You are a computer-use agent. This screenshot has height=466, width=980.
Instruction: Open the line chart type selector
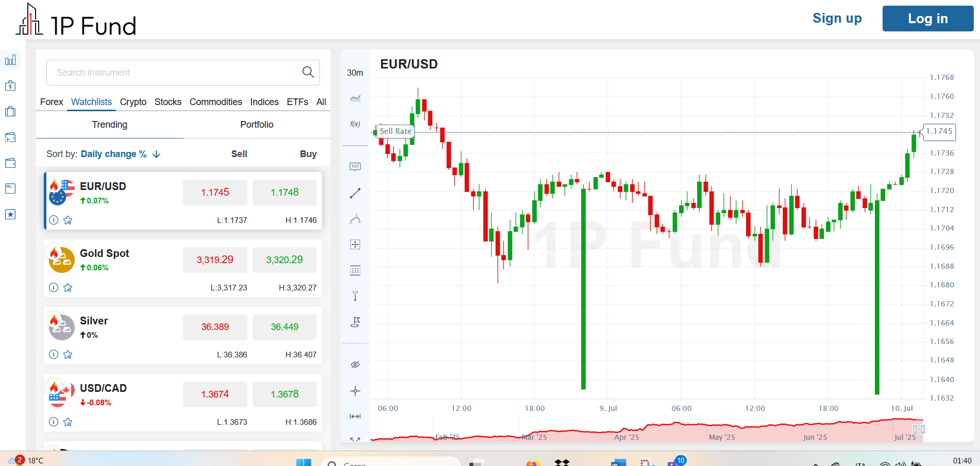point(354,97)
